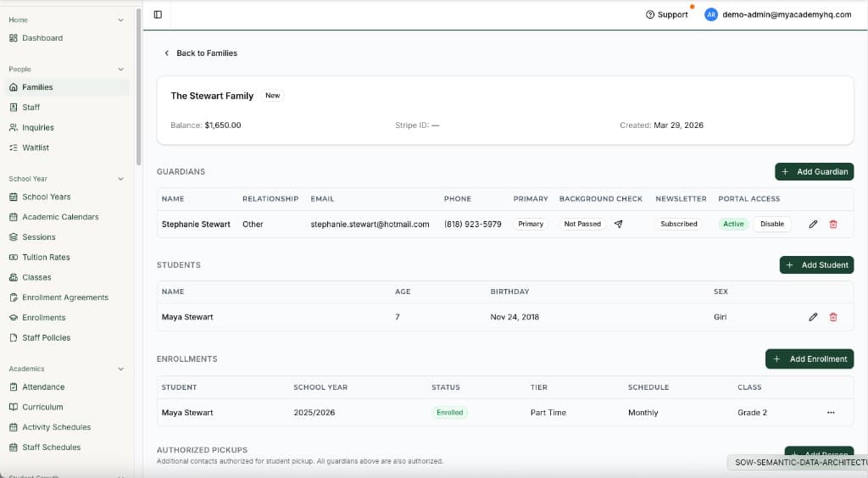Screen dimensions: 868x478
Task: Delete guardian Stephanie Stewart with trash icon
Action: 833,224
